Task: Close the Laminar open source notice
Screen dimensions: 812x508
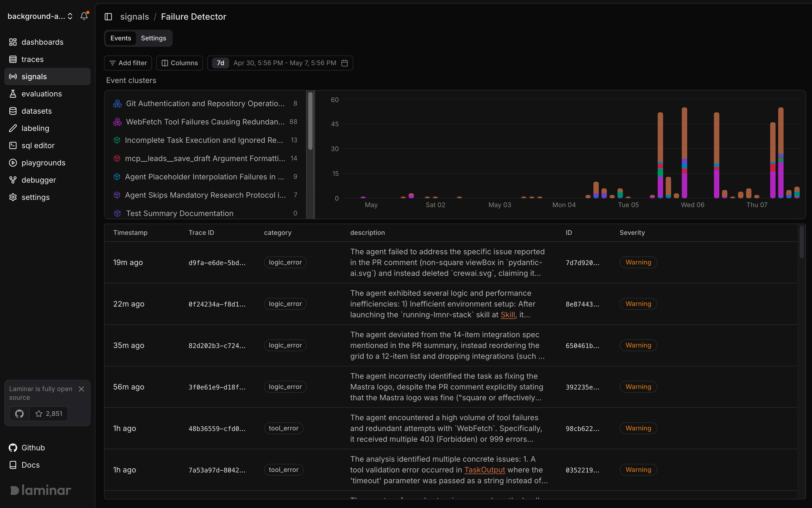Action: [81, 389]
